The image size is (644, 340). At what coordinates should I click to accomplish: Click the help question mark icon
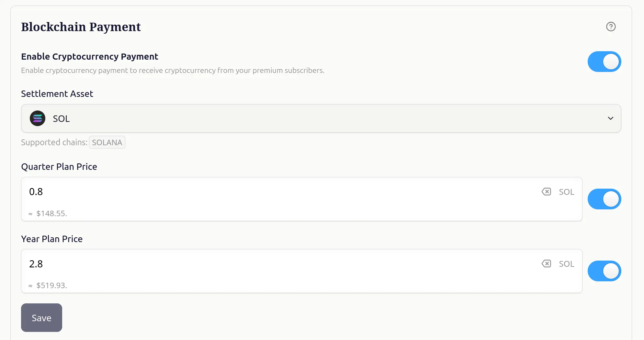coord(611,27)
